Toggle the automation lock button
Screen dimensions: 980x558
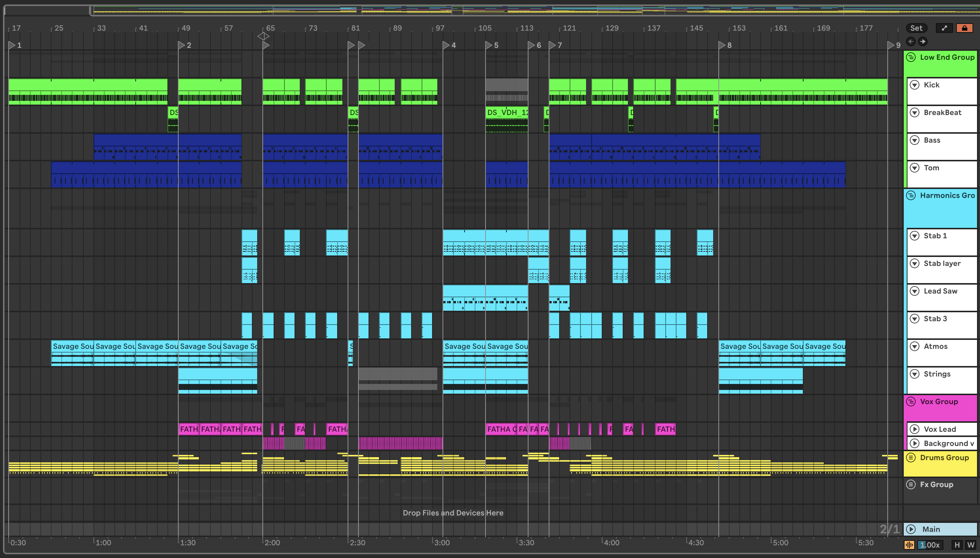(x=964, y=28)
